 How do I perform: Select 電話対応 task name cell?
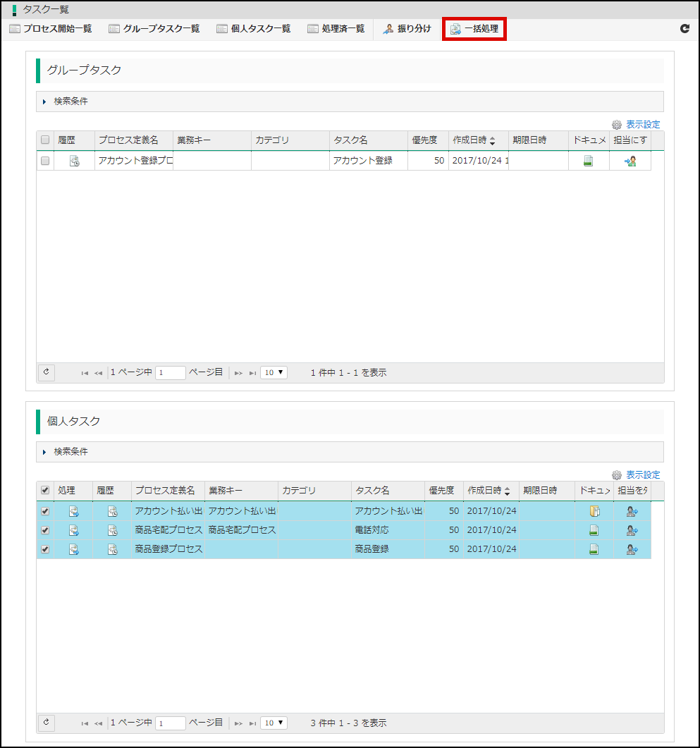388,530
